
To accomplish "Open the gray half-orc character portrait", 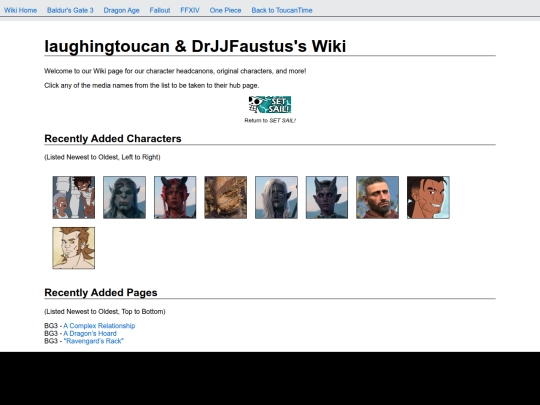I will click(124, 197).
